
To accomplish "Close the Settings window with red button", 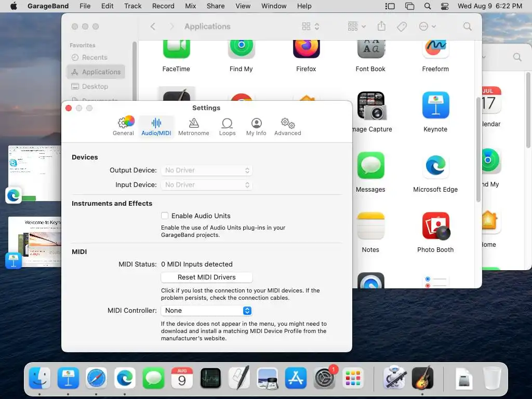I will click(x=69, y=108).
